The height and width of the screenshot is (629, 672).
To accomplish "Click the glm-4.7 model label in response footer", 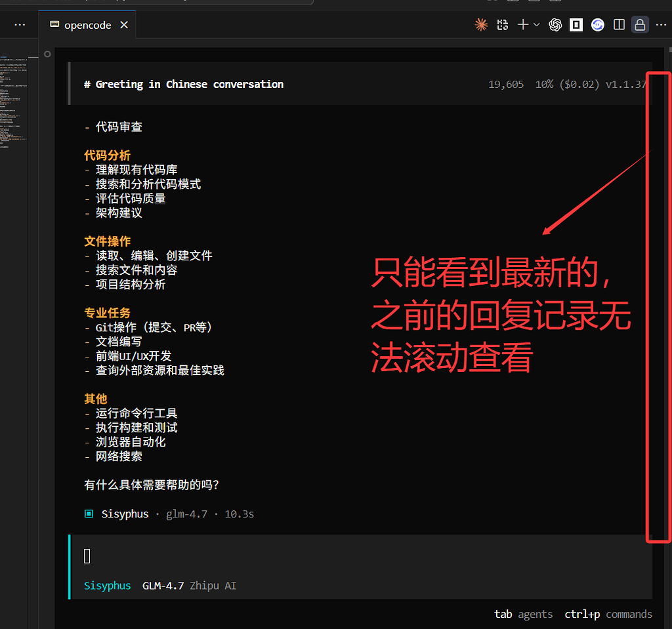I will click(186, 514).
